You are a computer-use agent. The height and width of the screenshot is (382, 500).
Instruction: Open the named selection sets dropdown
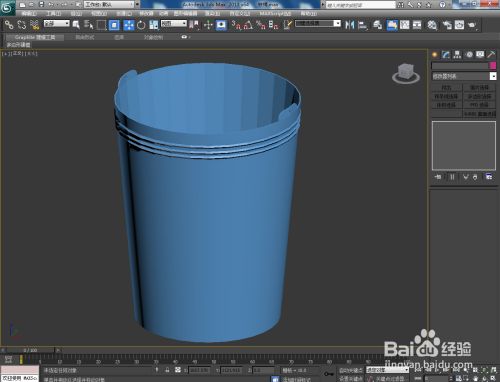coord(318,23)
